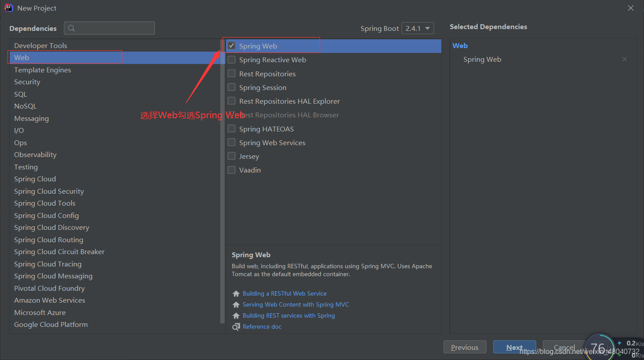Click Spring Web in Selected Dependencies
Image resolution: width=644 pixels, height=360 pixels.
point(482,60)
